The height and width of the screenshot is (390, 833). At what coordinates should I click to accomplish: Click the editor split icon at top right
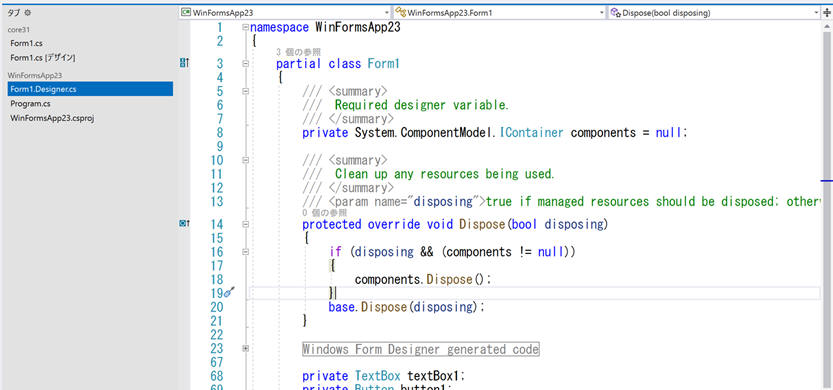point(827,13)
